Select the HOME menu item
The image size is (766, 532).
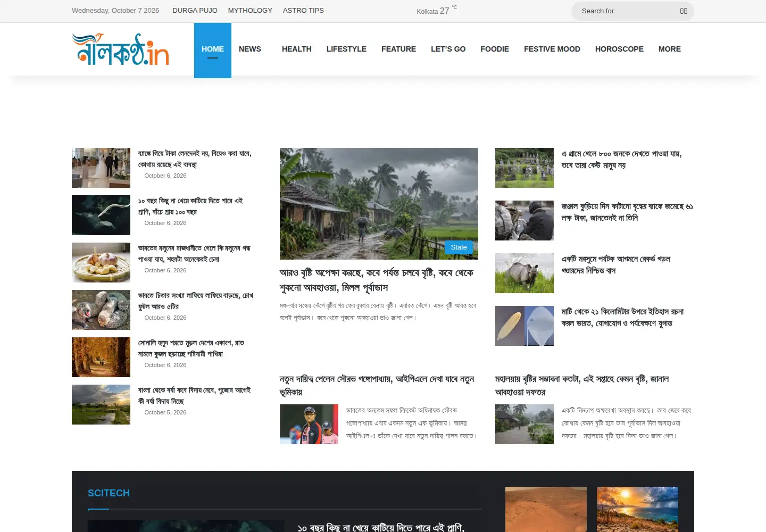pos(213,50)
